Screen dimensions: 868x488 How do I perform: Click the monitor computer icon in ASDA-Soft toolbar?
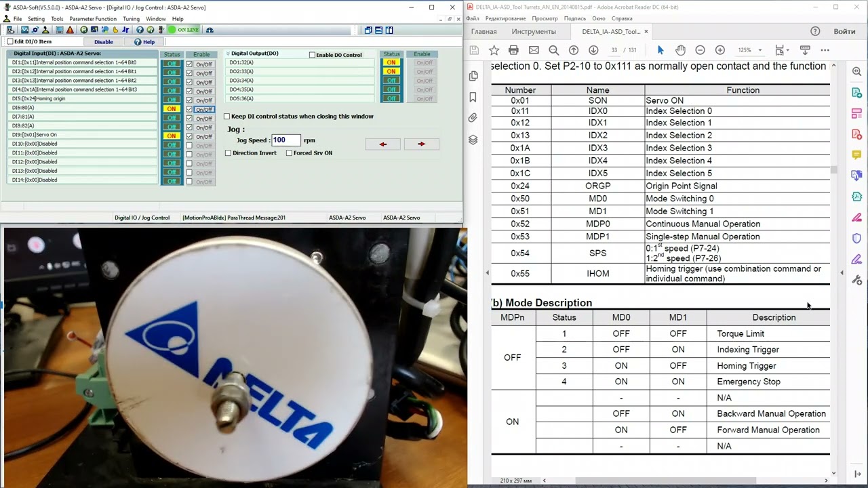[x=59, y=30]
